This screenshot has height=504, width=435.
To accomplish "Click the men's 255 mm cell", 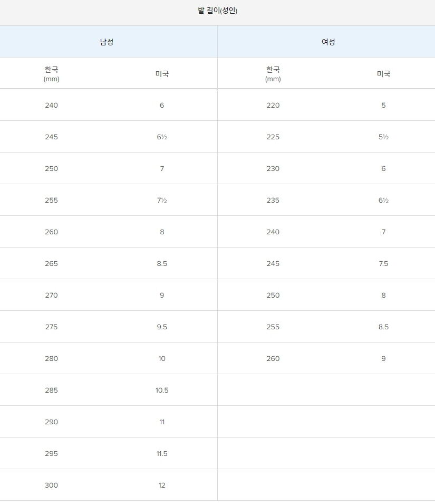I will click(51, 200).
